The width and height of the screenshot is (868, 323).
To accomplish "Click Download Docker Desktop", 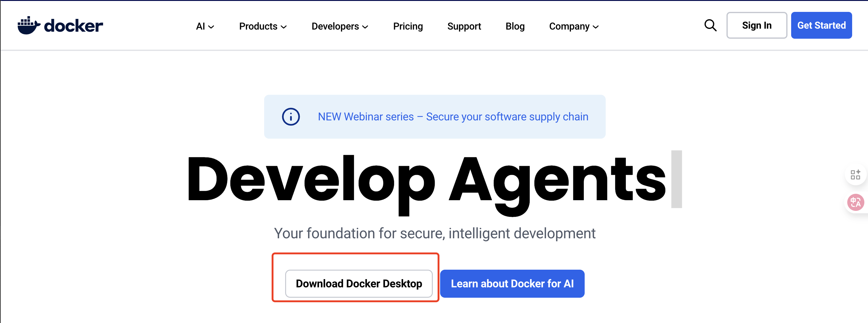I will [x=359, y=283].
